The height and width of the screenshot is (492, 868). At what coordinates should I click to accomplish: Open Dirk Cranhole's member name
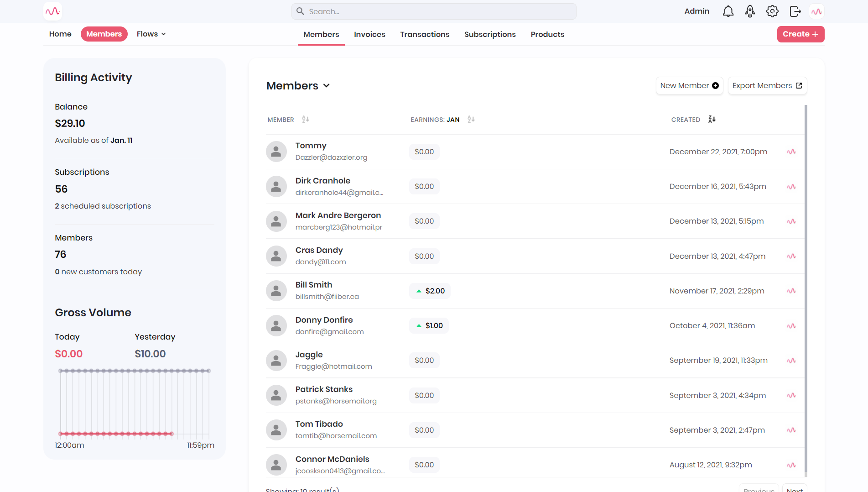322,181
